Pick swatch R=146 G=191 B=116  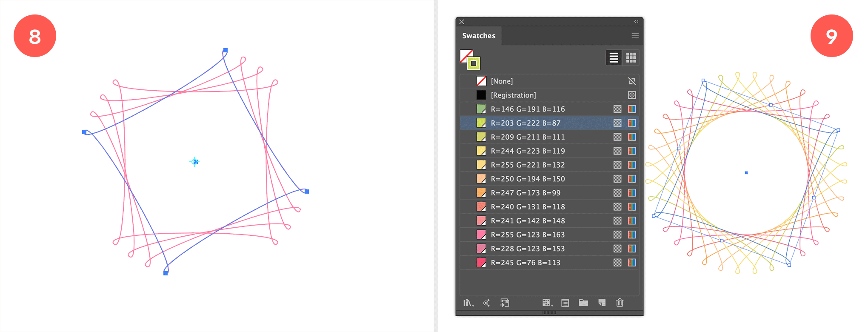549,109
